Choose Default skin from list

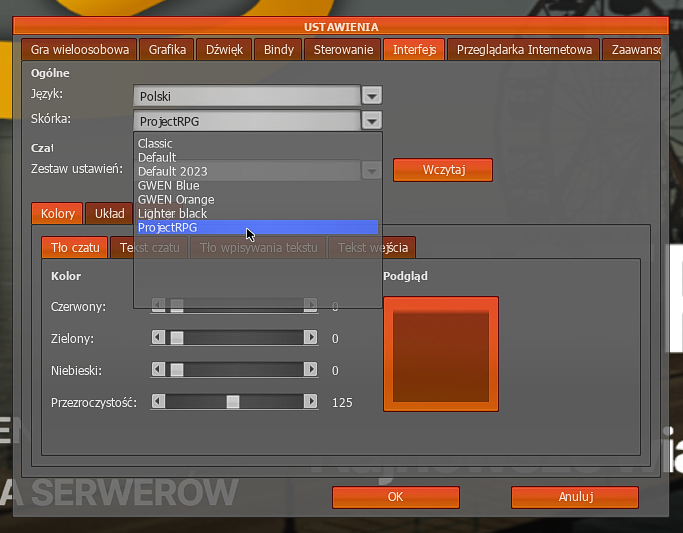click(257, 157)
